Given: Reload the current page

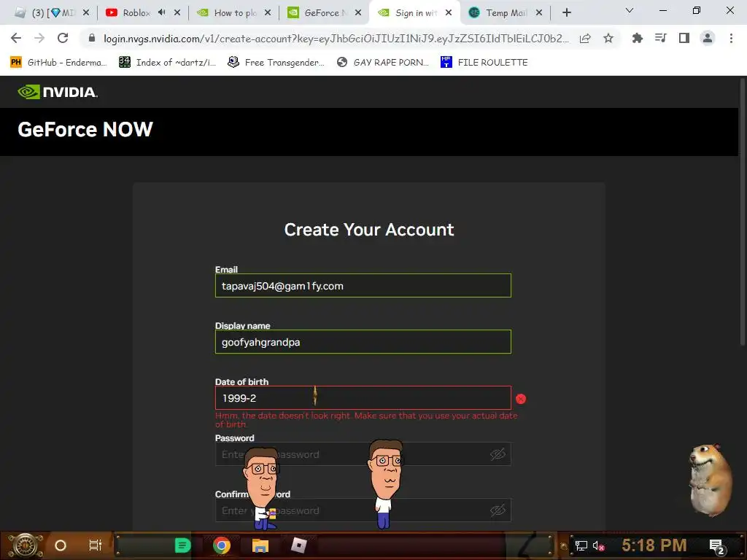Looking at the screenshot, I should coord(63,38).
